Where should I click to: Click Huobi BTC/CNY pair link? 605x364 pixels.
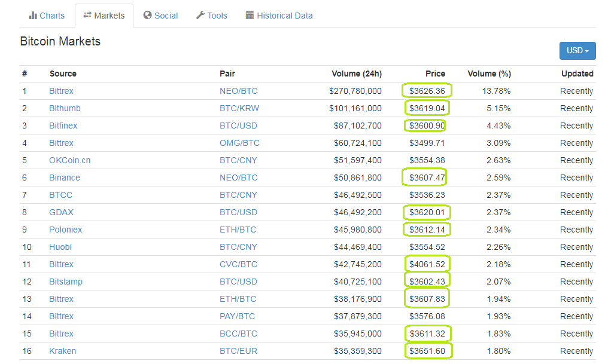[x=238, y=247]
